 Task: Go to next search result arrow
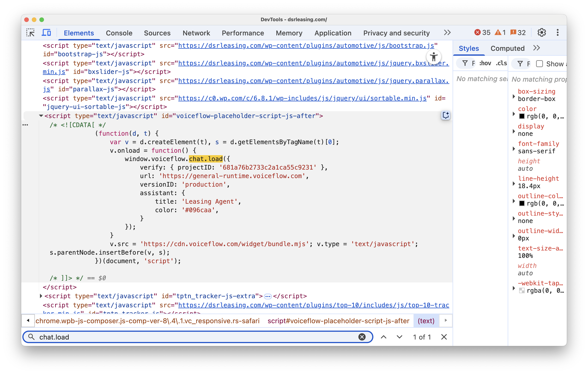coord(400,337)
